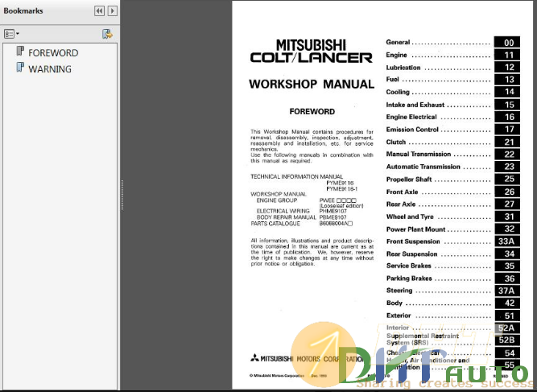Click the 'Power Plant Mount' contents entry
The image size is (537, 392).
pos(415,229)
